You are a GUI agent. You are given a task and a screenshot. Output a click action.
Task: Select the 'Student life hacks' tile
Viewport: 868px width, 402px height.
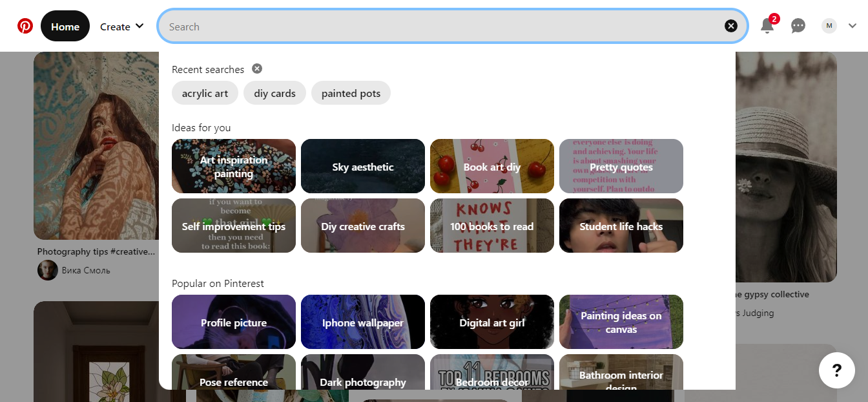click(x=621, y=226)
